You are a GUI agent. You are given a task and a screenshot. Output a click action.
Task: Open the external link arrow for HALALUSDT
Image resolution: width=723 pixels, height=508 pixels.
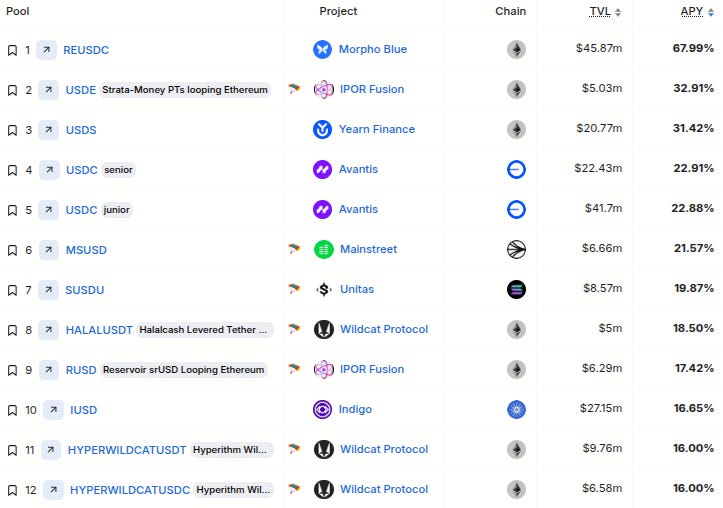pyautogui.click(x=48, y=330)
